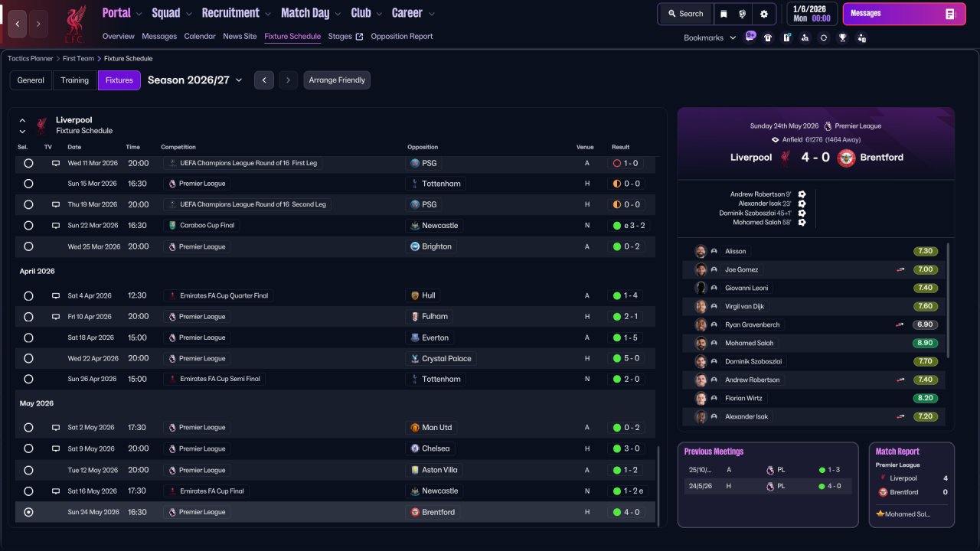Go to next season with right arrow

pos(288,80)
